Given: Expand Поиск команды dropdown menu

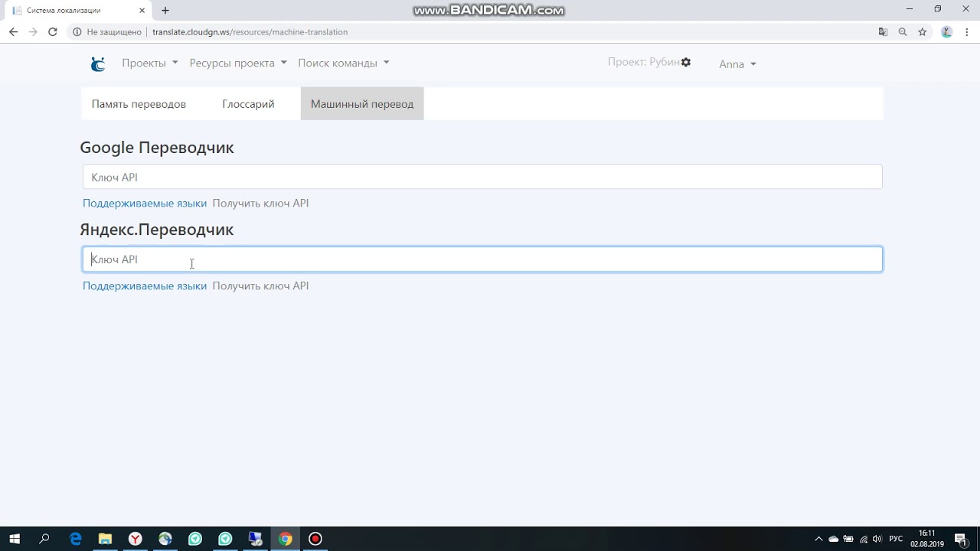Looking at the screenshot, I should click(x=344, y=63).
